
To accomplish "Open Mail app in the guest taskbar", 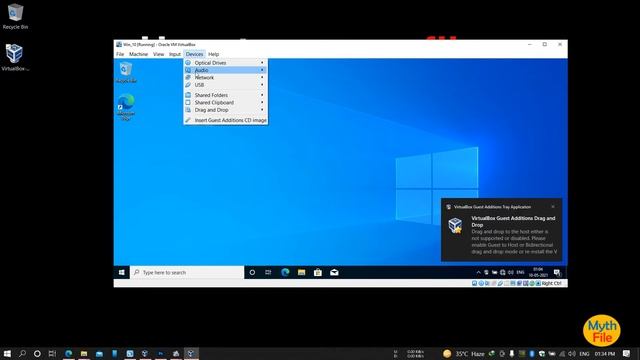I will pos(334,272).
